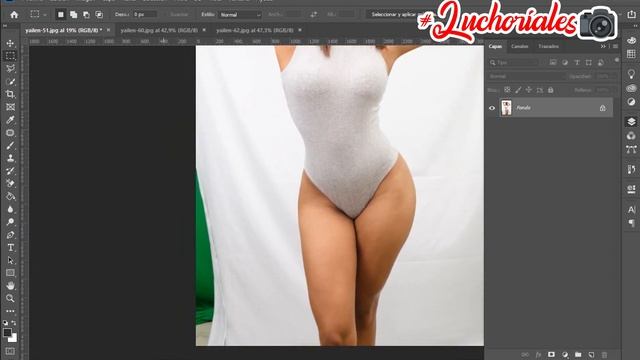Select the Spot Healing Brush tool
Screen dimensions: 640x360
coord(10,133)
